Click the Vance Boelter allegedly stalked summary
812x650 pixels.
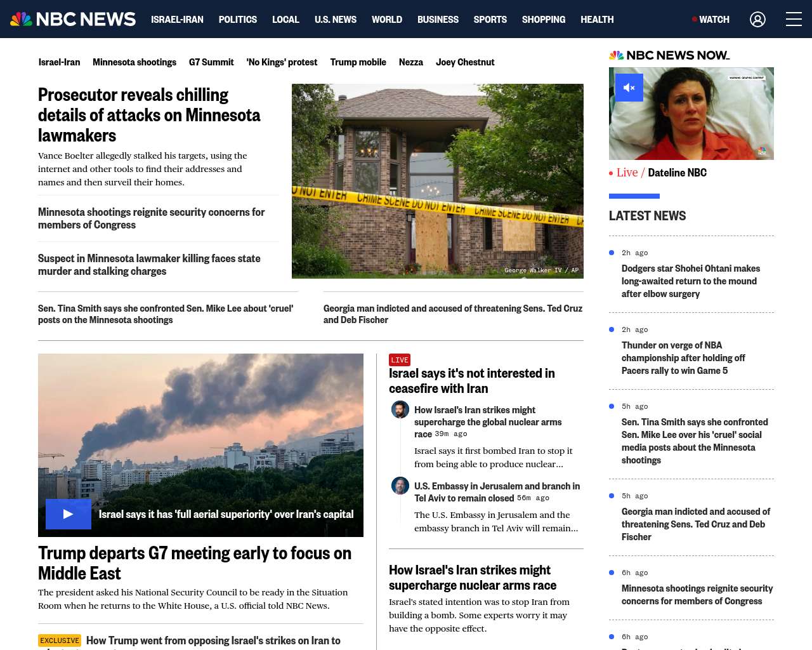(x=143, y=169)
